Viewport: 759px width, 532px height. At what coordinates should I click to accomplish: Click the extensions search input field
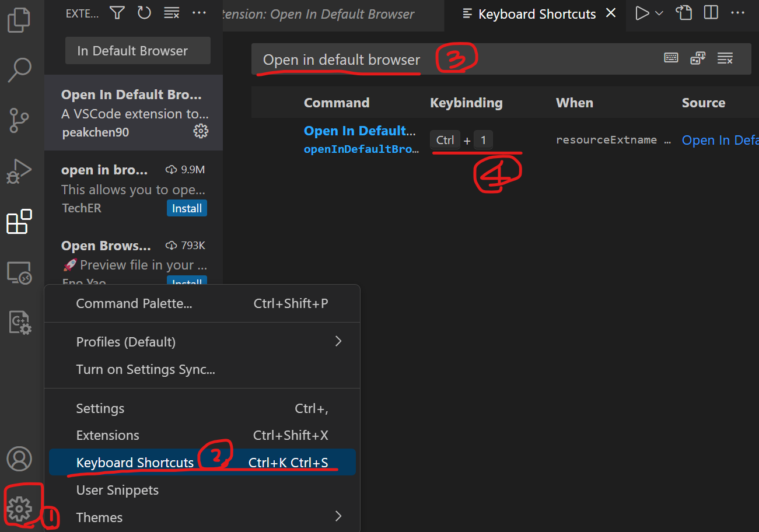[x=138, y=51]
